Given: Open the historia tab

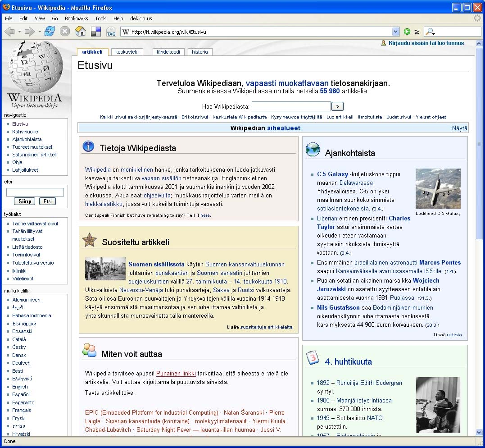Looking at the screenshot, I should (x=200, y=52).
